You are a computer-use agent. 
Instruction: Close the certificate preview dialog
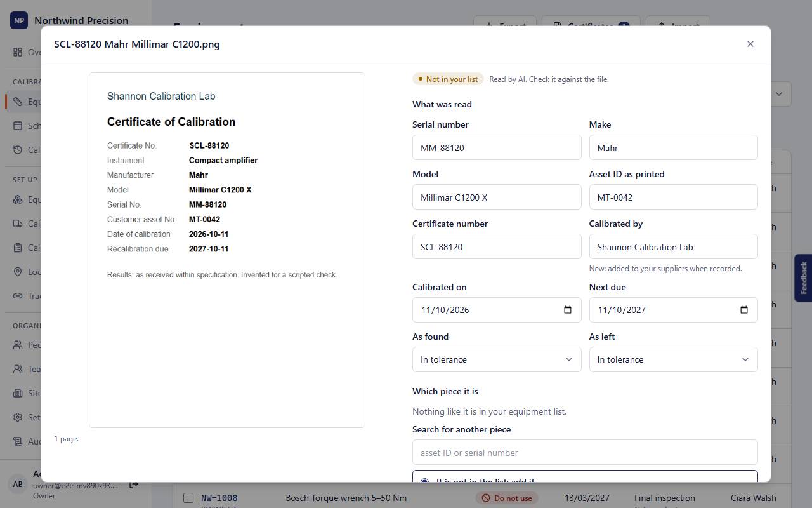750,44
